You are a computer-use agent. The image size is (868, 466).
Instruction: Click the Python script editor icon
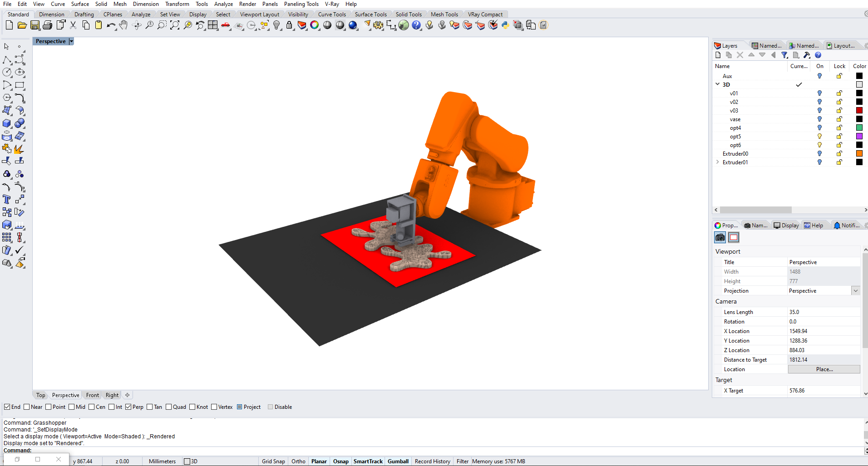click(505, 25)
